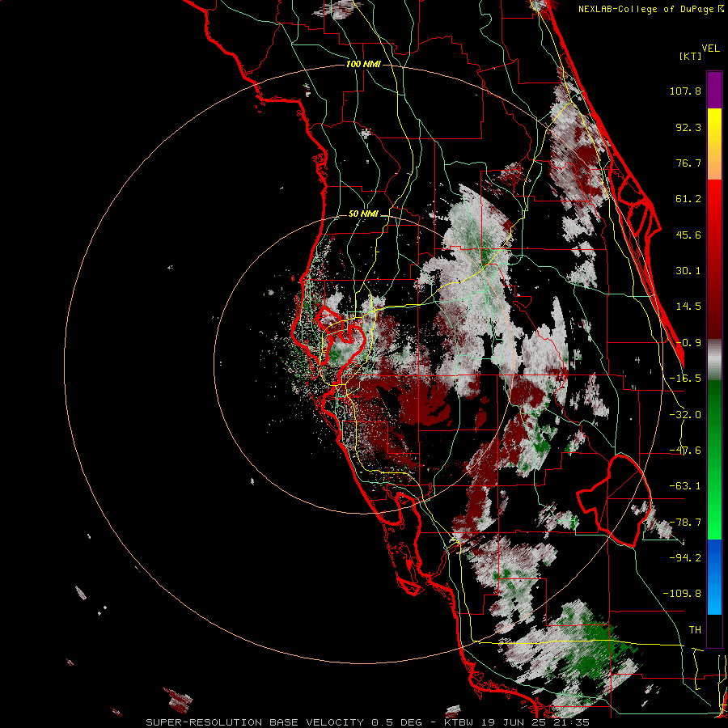Click the 76.7 velocity scale value
Viewport: 728px width, 728px height.
coord(688,163)
